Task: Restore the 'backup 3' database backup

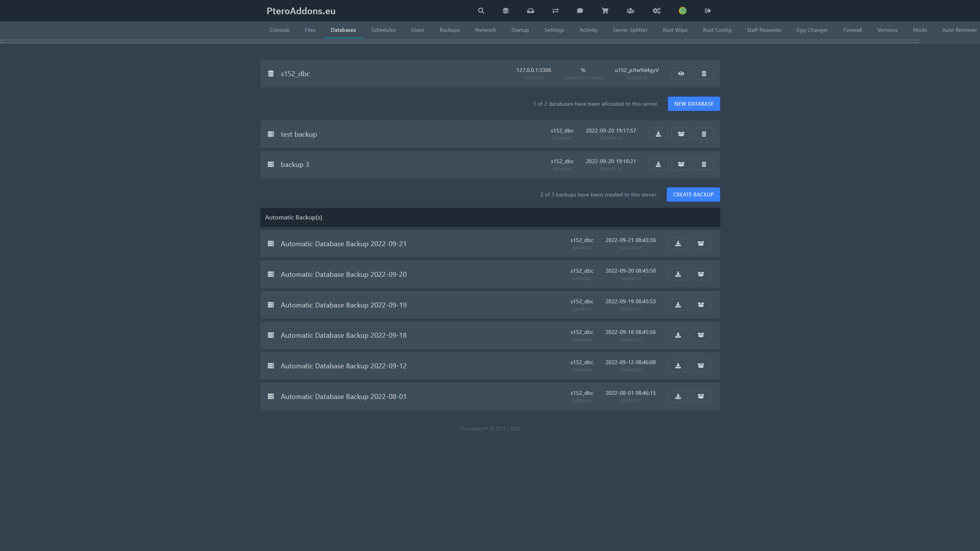Action: click(681, 164)
